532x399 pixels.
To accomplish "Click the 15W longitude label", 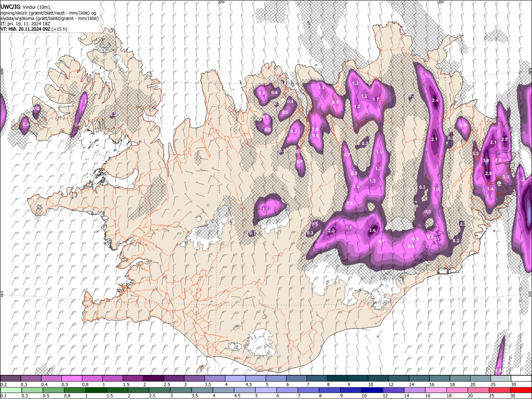I will point(440,2).
